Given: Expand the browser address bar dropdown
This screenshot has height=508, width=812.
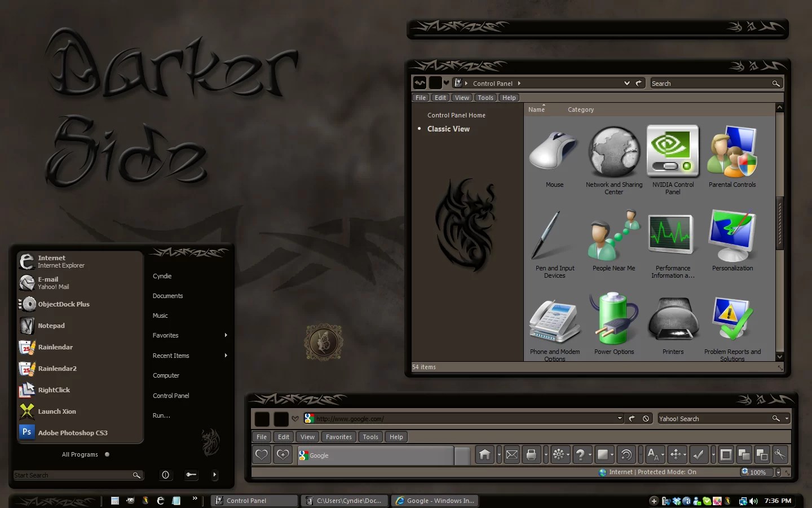Looking at the screenshot, I should [620, 419].
